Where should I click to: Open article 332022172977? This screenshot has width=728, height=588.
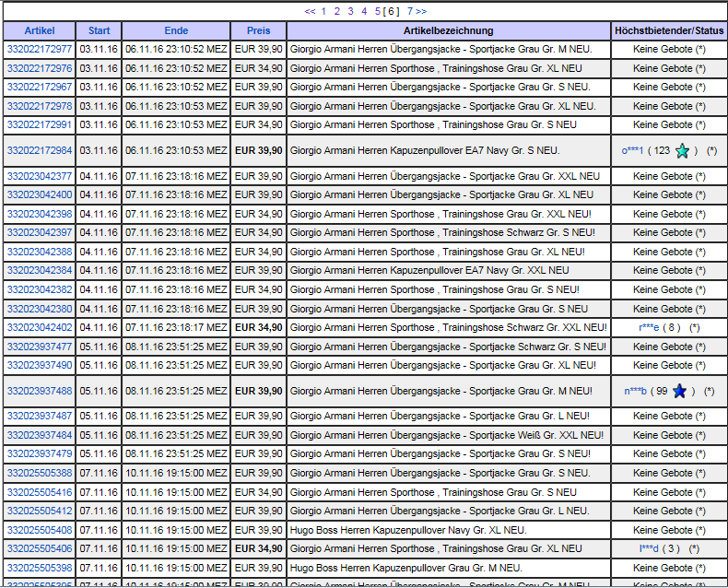point(40,49)
